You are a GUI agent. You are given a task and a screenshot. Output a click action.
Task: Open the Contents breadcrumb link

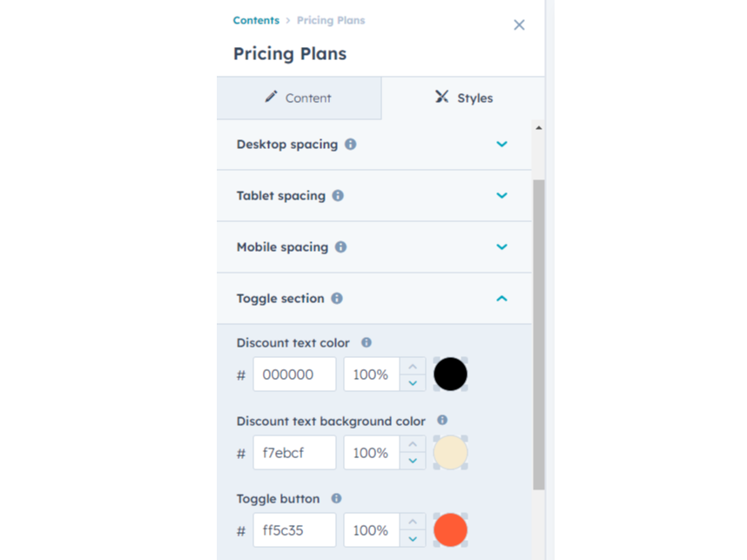tap(255, 20)
